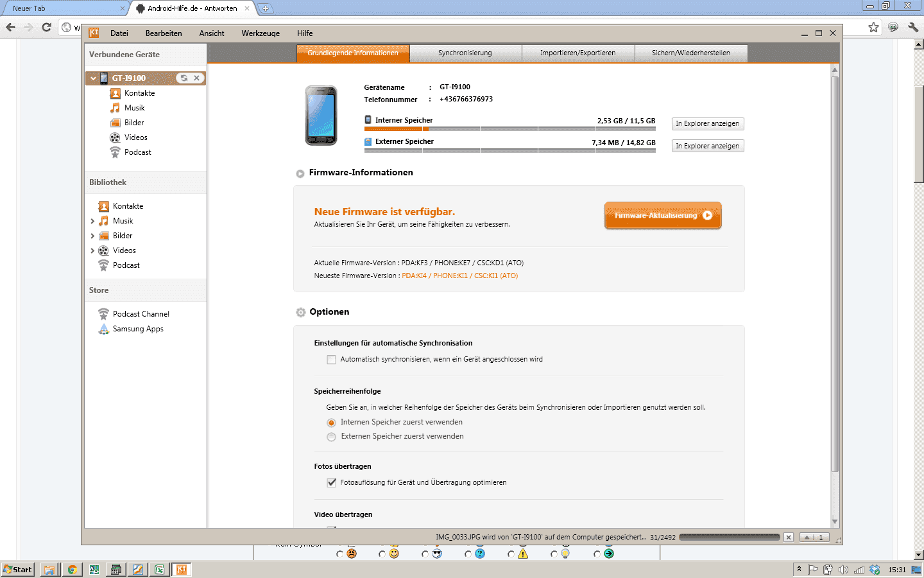Viewport: 924px width, 578px height.
Task: Show Externer Speicher in Explorer
Action: (707, 146)
